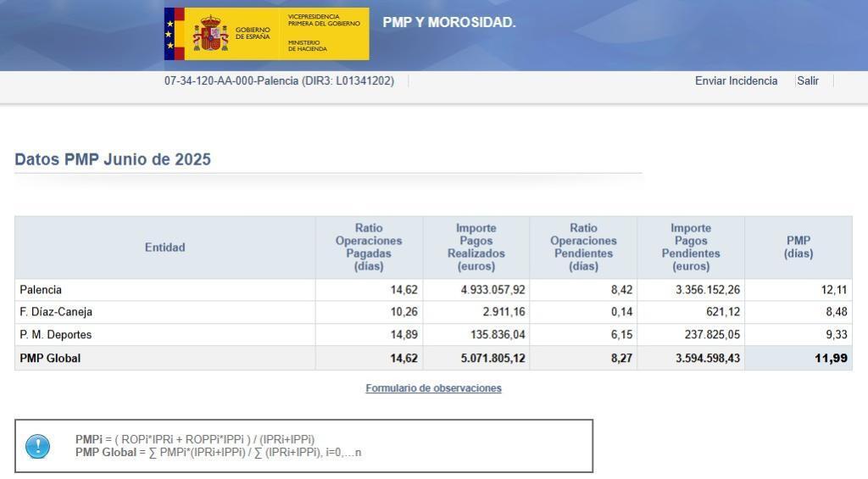
Task: Click the blue information exclamation icon
Action: click(x=38, y=446)
